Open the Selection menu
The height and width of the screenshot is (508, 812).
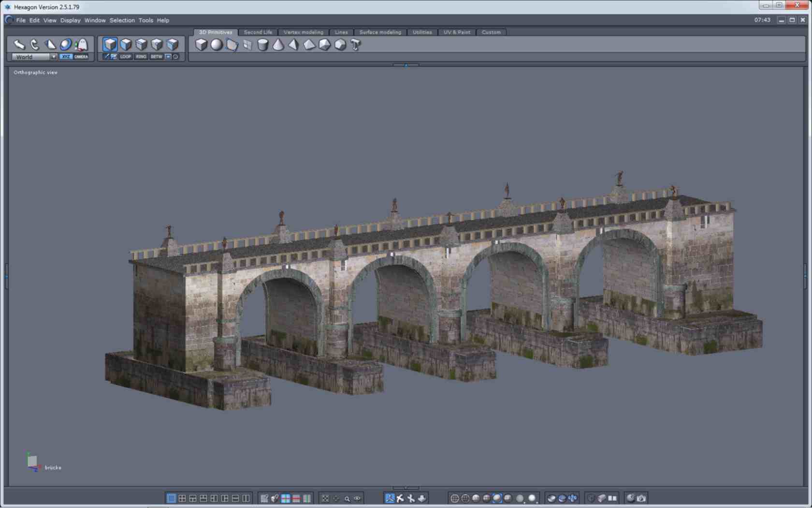click(x=122, y=20)
